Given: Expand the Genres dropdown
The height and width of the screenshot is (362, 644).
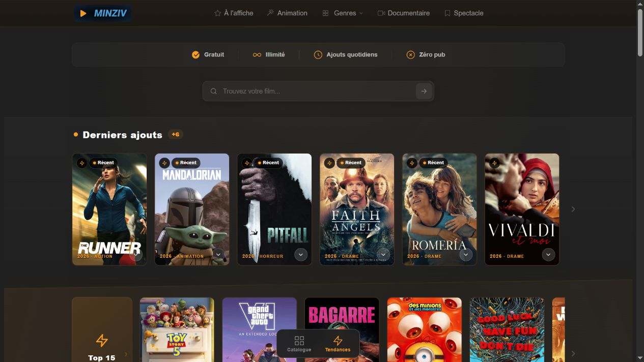Looking at the screenshot, I should 343,13.
